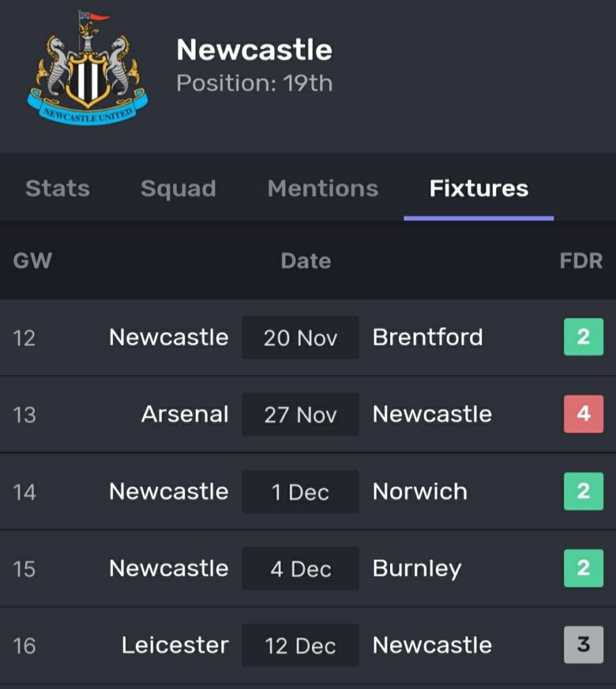Click the FDR column header
Screen dimensions: 616x689
point(581,261)
